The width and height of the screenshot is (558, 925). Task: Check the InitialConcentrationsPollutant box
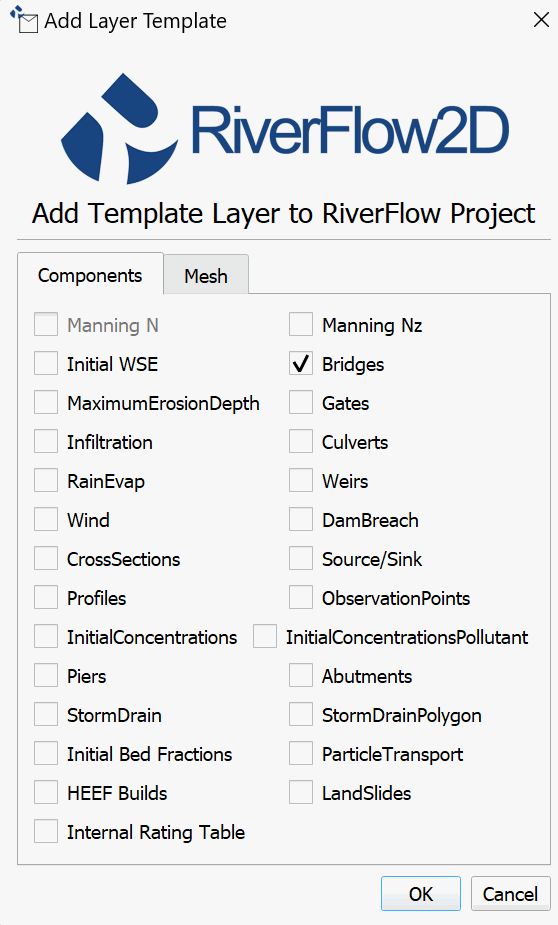pyautogui.click(x=265, y=637)
